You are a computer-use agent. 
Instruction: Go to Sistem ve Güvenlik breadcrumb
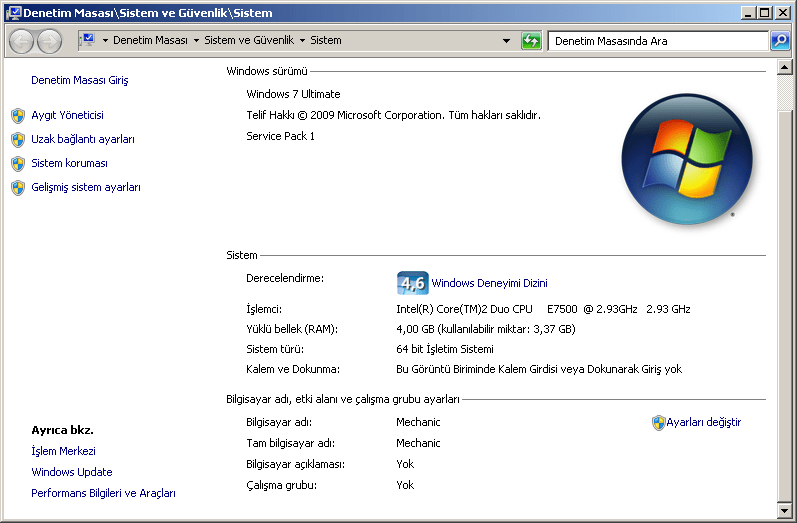pyautogui.click(x=249, y=40)
